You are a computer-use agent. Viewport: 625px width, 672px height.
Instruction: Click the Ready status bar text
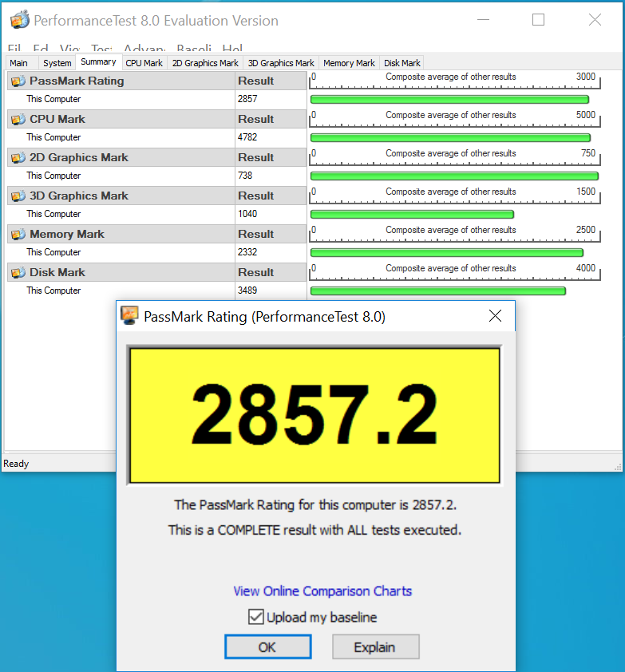(x=16, y=464)
